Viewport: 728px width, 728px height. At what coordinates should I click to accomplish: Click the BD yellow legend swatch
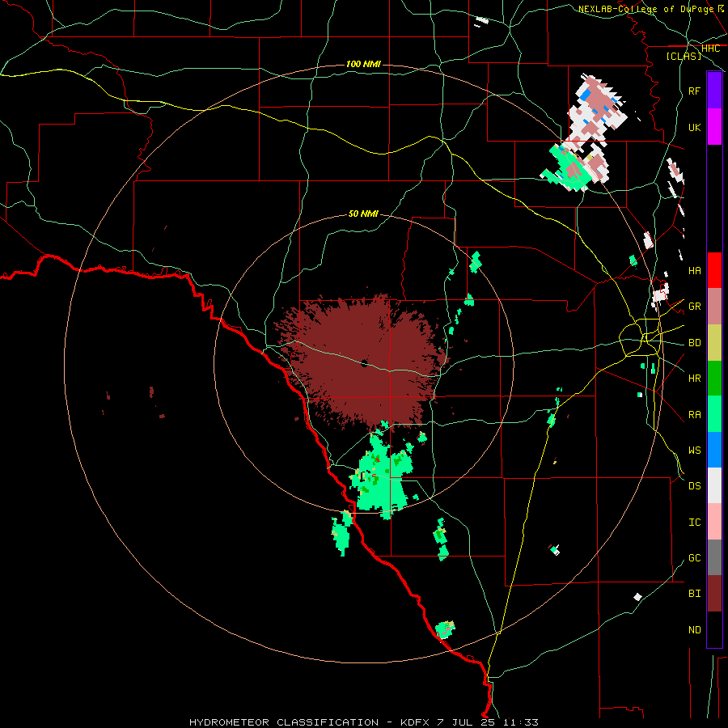click(714, 342)
